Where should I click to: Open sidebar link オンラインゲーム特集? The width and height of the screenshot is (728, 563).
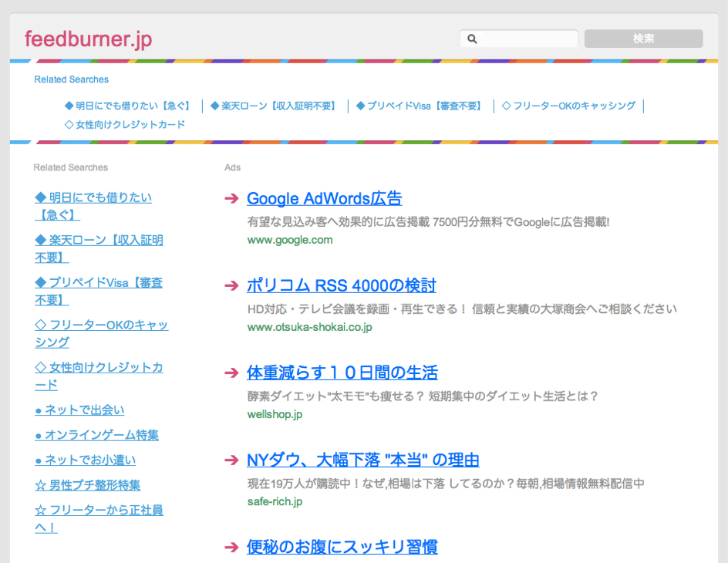pos(97,436)
